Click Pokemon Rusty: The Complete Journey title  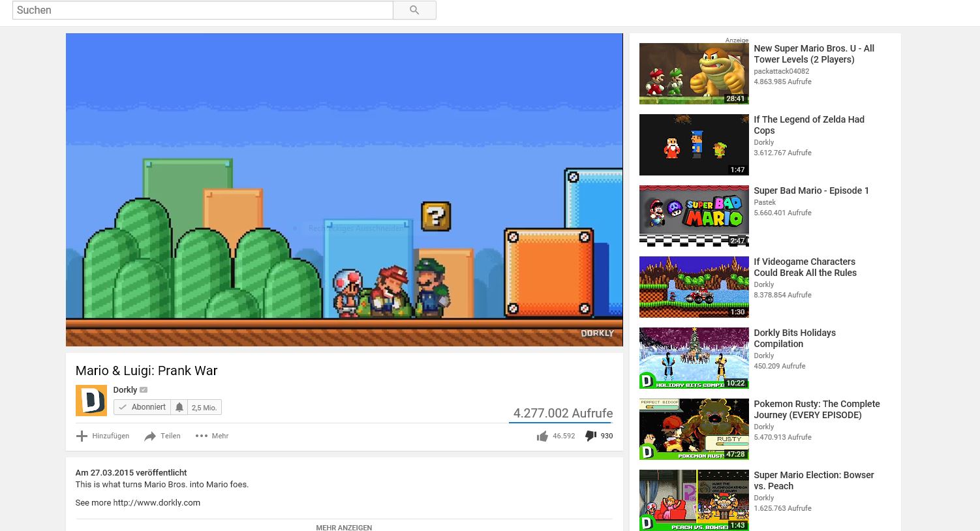click(817, 409)
